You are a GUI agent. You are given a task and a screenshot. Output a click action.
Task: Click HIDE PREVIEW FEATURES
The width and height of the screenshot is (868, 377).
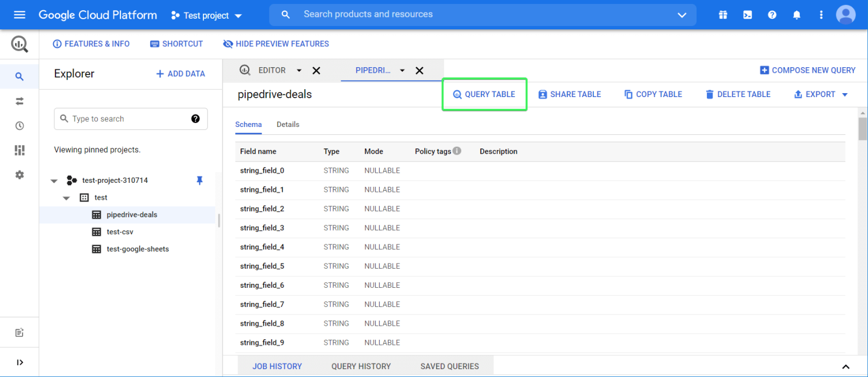(276, 43)
